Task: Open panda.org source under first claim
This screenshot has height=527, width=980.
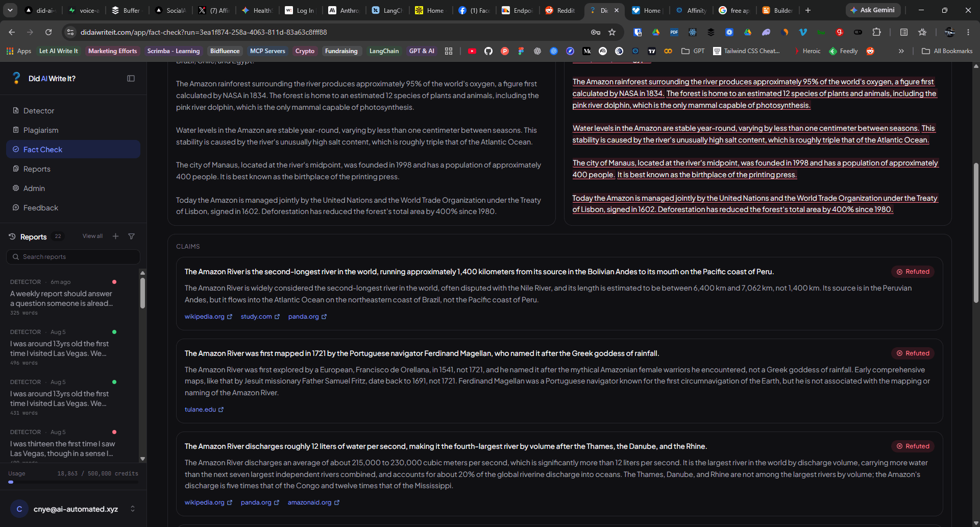Action: tap(307, 317)
